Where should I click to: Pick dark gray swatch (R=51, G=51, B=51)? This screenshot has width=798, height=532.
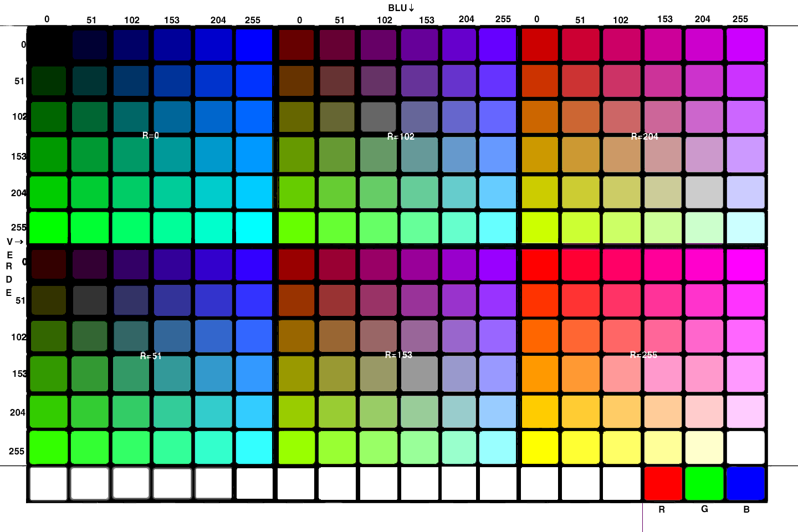point(90,300)
